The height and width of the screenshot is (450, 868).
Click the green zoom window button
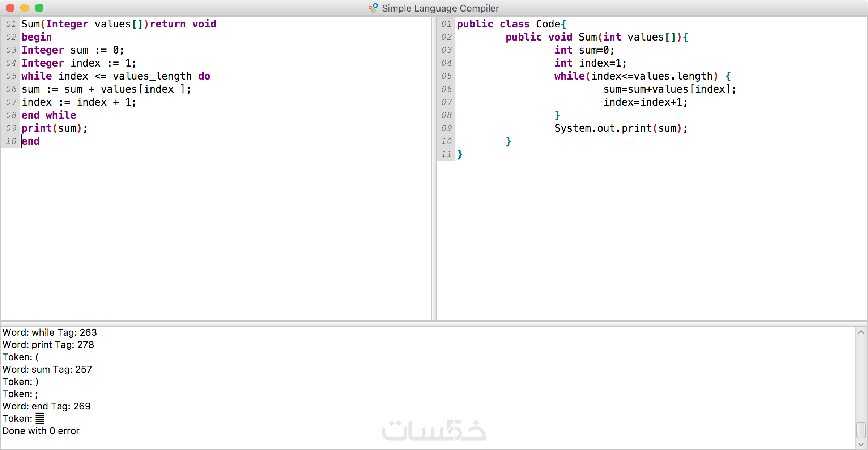pos(39,8)
